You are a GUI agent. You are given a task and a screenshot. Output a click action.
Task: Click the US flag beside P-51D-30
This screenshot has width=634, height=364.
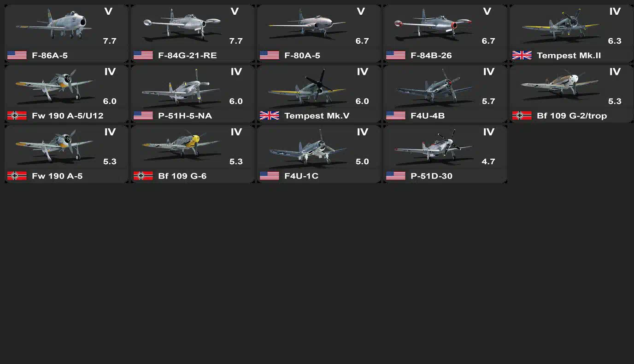[396, 176]
